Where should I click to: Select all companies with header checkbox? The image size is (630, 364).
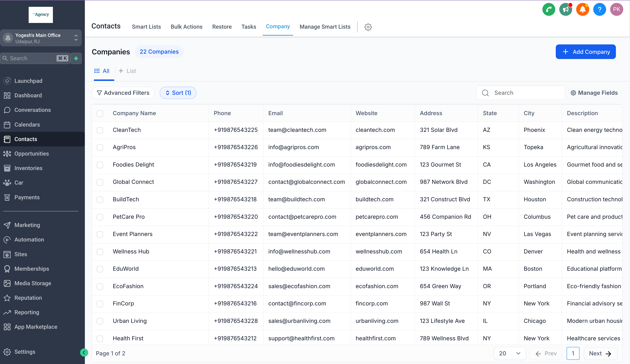100,113
